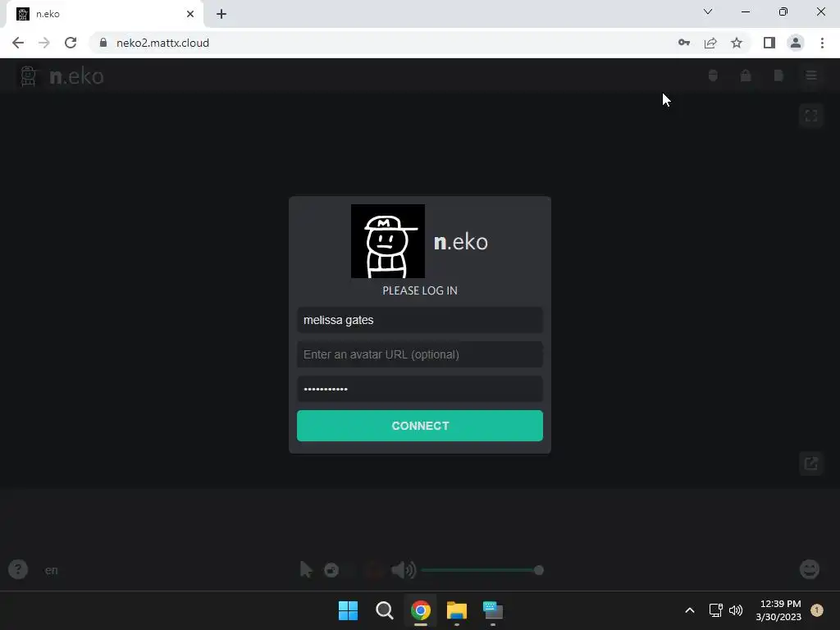Open the Chrome profile avatar
Image resolution: width=840 pixels, height=630 pixels.
coord(796,43)
